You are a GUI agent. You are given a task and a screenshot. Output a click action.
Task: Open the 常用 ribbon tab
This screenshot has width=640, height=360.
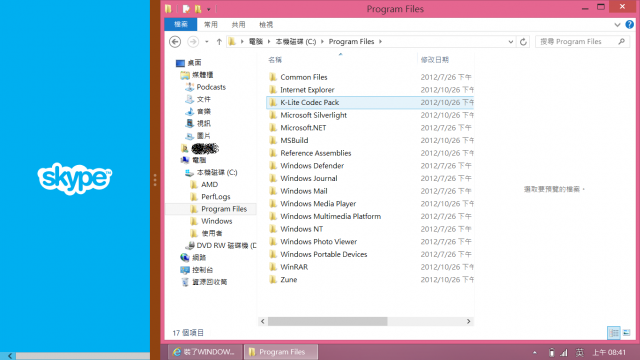pos(211,24)
